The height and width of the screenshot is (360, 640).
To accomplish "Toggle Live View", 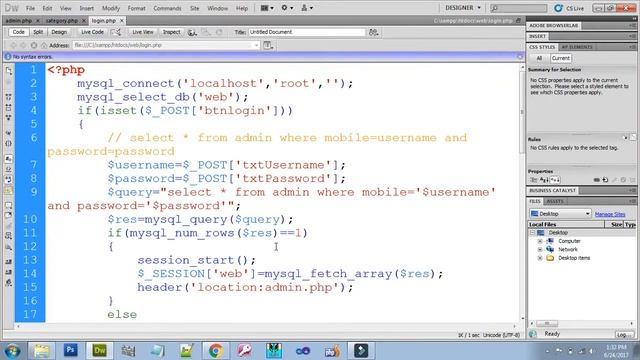I will coord(143,32).
